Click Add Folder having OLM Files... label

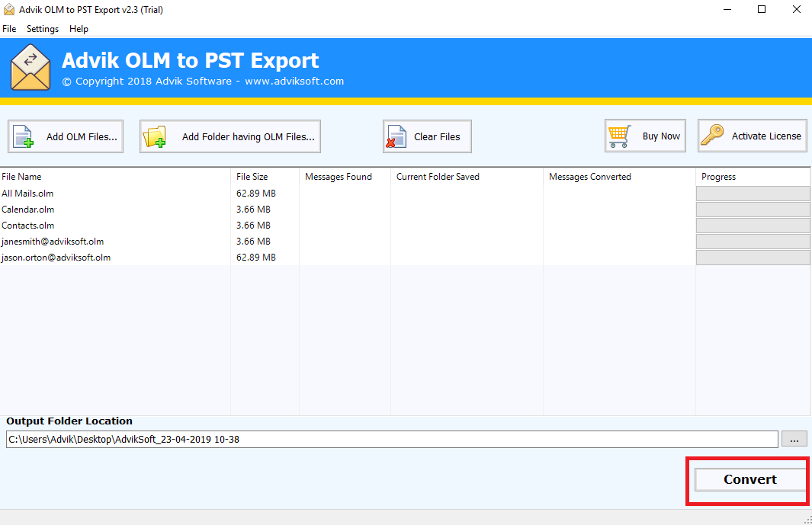(x=248, y=136)
